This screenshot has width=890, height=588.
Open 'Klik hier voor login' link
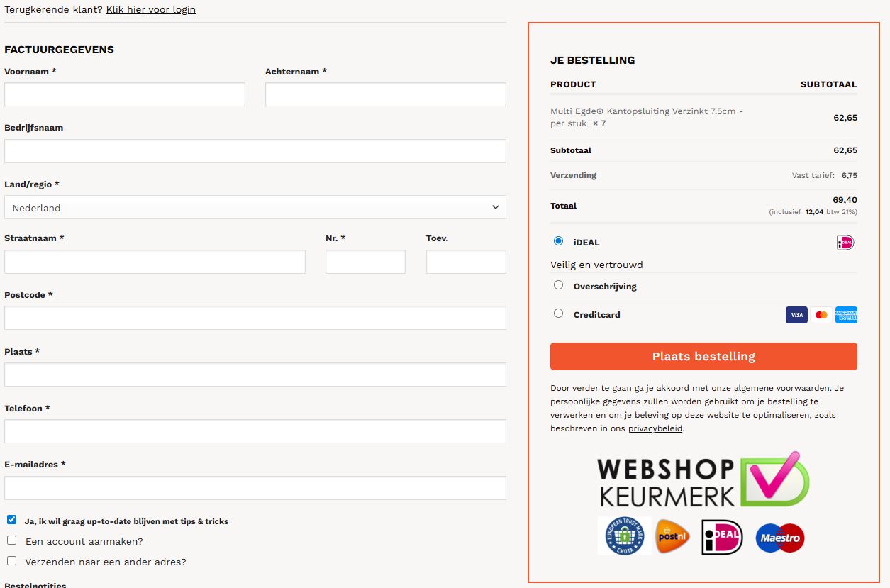pyautogui.click(x=151, y=9)
